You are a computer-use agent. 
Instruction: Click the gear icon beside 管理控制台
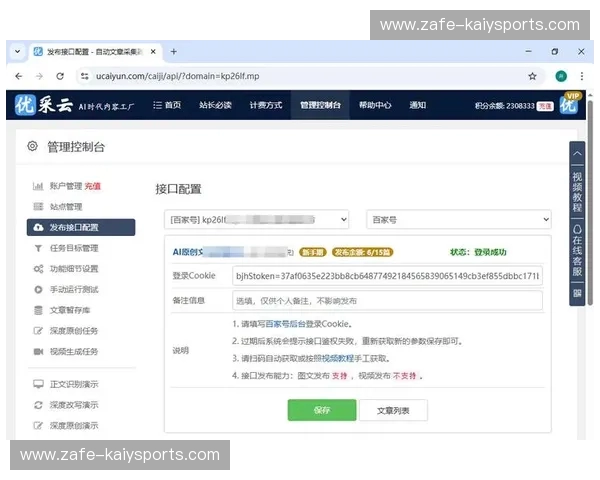pyautogui.click(x=33, y=146)
